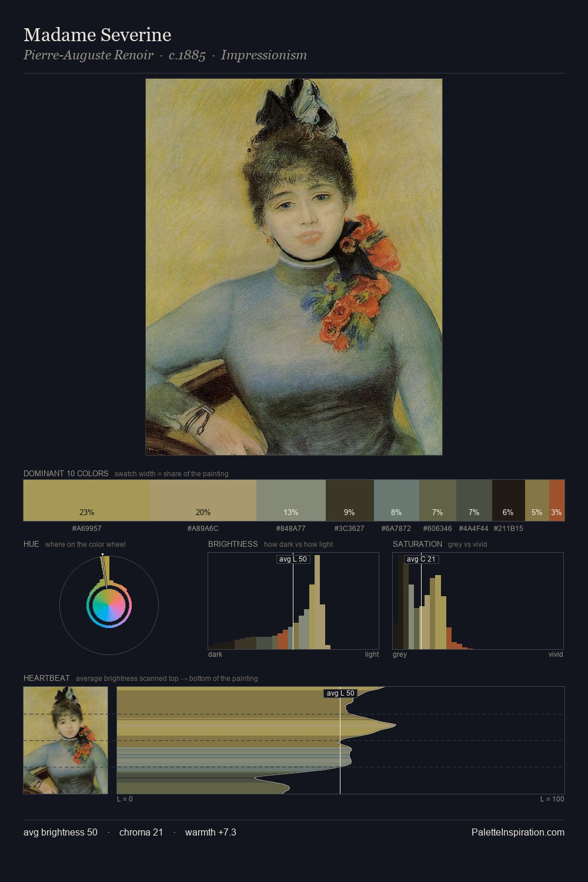Click the 'Impressionism' style text
588x882 pixels.
(264, 55)
